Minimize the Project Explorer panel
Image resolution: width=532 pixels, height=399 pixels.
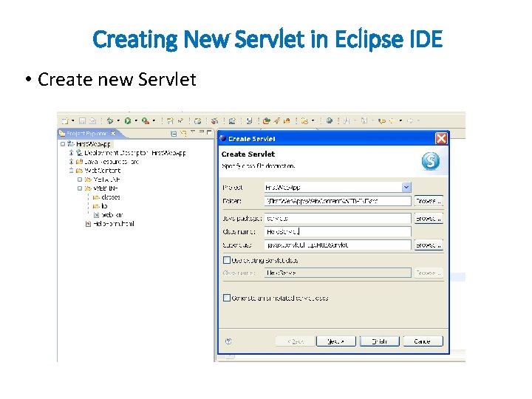pos(202,132)
